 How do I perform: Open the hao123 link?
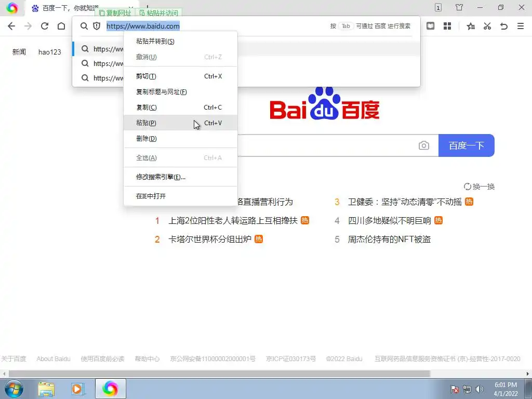point(49,52)
